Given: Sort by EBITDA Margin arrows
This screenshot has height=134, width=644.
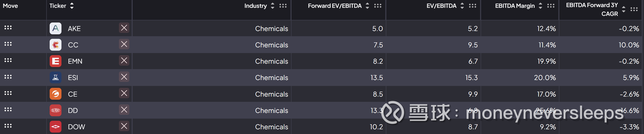Looking at the screenshot, I should pyautogui.click(x=540, y=6).
